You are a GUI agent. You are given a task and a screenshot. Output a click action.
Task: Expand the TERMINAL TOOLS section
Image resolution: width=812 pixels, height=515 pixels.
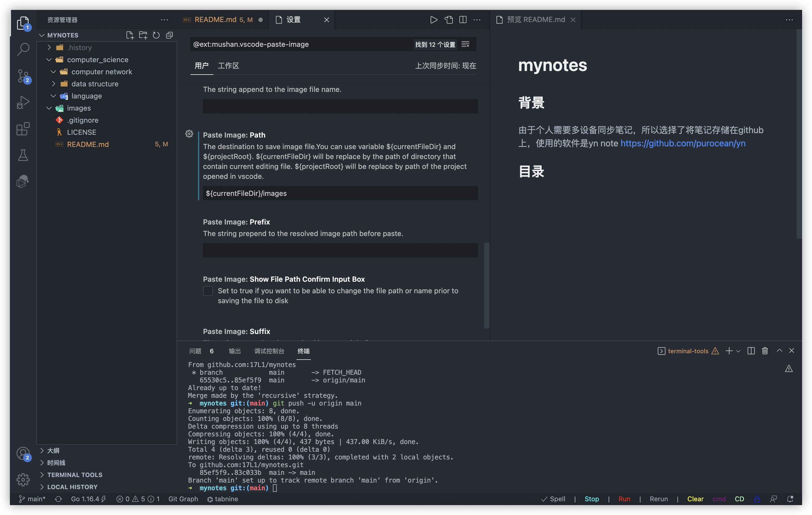75,475
